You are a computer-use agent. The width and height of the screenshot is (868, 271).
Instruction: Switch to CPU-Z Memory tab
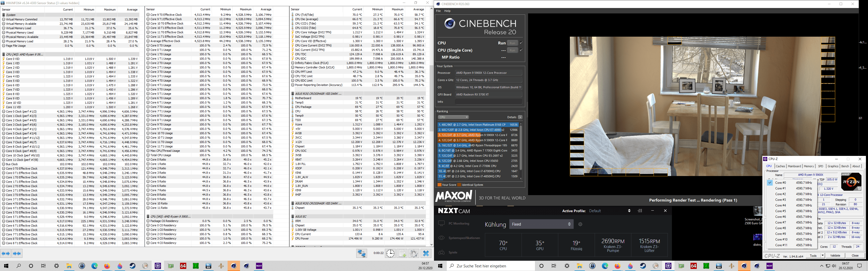click(809, 166)
